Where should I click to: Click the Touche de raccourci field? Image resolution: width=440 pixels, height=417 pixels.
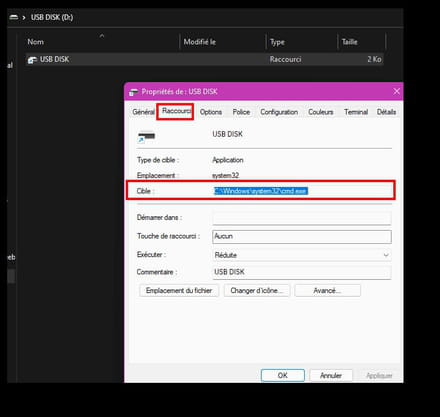302,236
